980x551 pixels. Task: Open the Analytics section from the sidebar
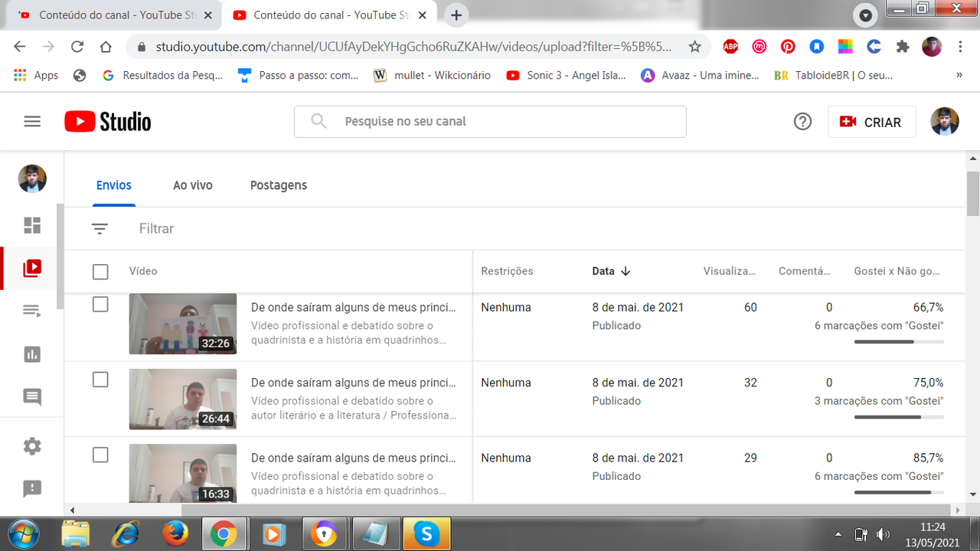(31, 354)
